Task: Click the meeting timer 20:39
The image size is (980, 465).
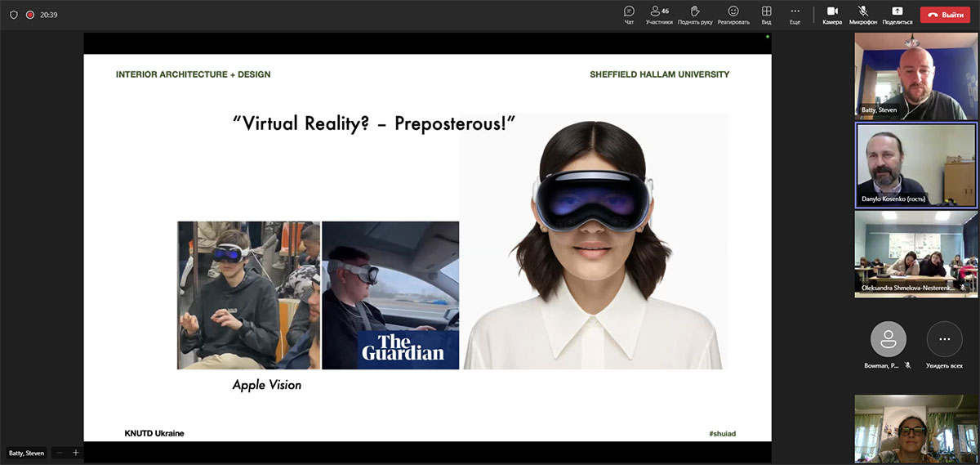Action: pyautogui.click(x=49, y=15)
